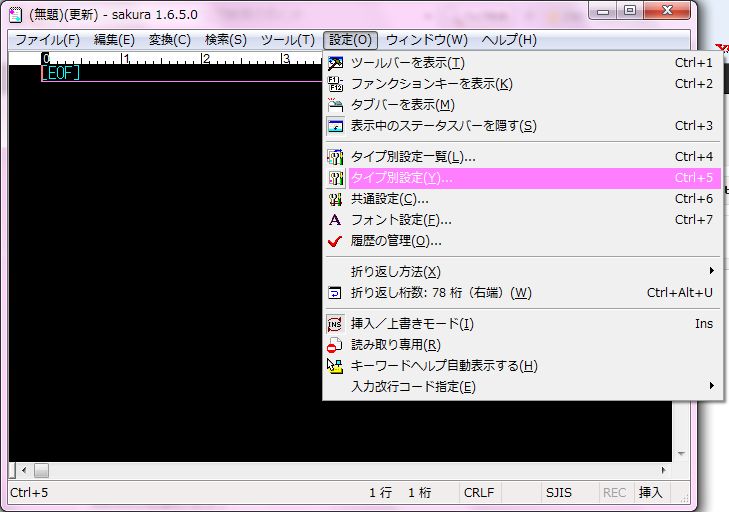Screen dimensions: 729x512
Task: Click the read-only document icon
Action: 335,345
